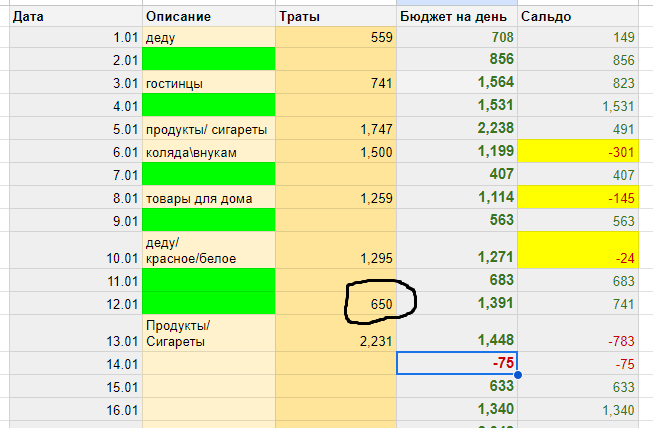The image size is (653, 428).
Task: Click description 'Продукты/ Сигареты' in row 13.01
Action: pos(209,333)
